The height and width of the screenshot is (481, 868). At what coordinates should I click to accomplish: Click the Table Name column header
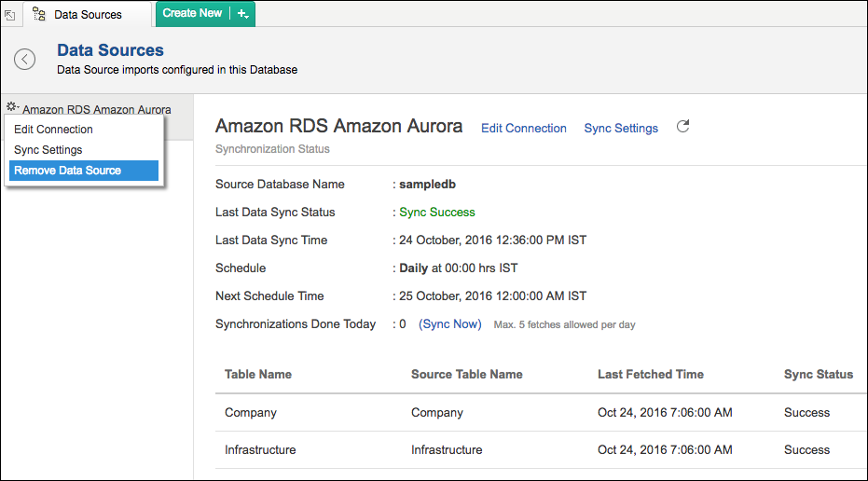click(x=258, y=375)
